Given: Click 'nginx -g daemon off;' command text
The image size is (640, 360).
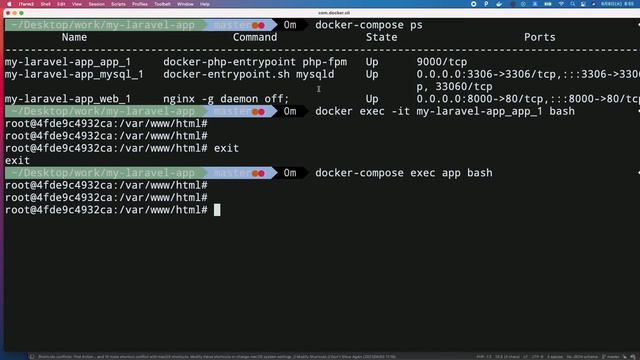Looking at the screenshot, I should (x=226, y=99).
